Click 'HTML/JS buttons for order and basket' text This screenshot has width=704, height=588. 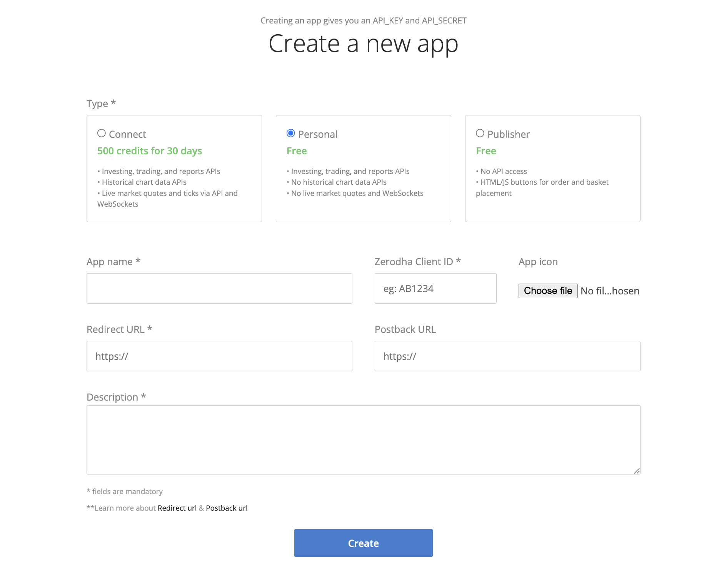(x=544, y=182)
